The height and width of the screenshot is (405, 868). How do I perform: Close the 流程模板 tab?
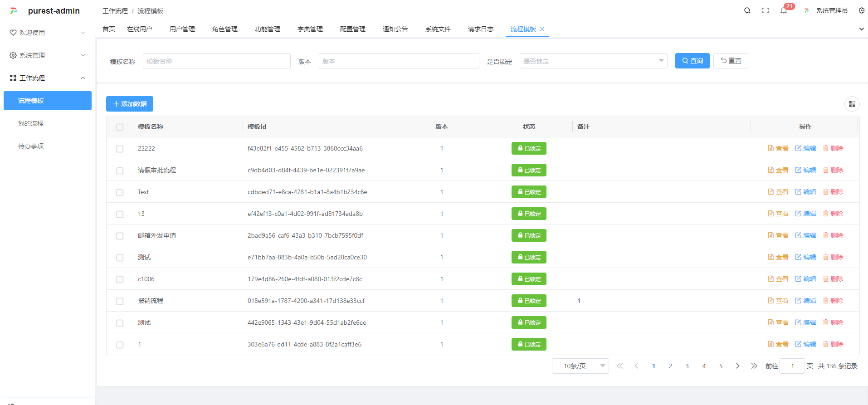pos(542,29)
